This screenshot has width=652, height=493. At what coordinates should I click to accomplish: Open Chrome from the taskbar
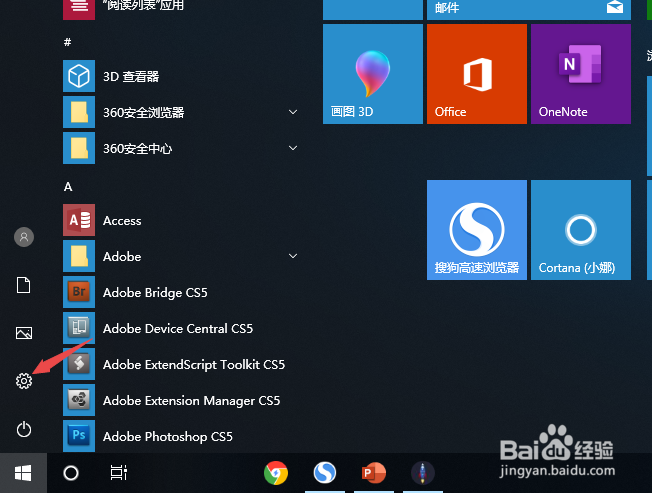point(276,473)
